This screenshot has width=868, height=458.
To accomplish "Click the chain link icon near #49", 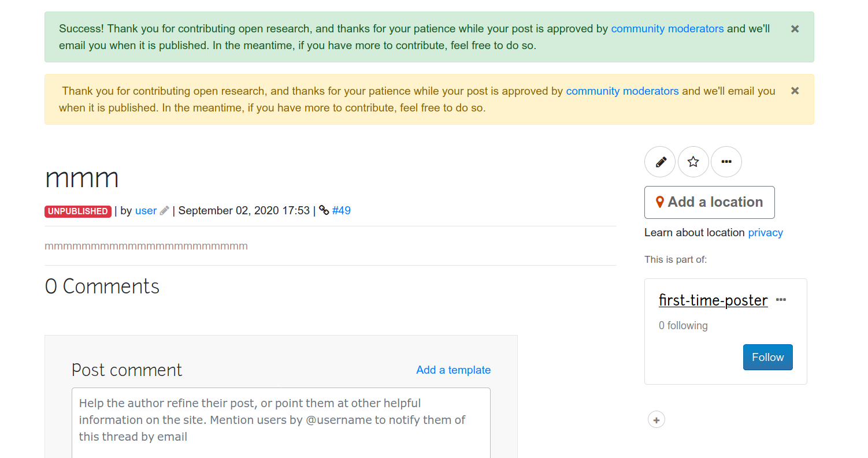I will [x=324, y=211].
